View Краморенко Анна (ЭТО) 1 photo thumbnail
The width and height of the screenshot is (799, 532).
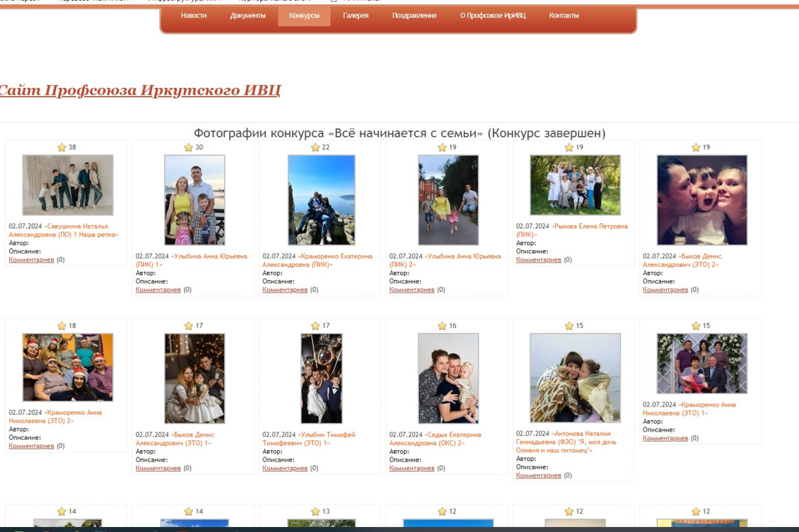click(x=702, y=364)
